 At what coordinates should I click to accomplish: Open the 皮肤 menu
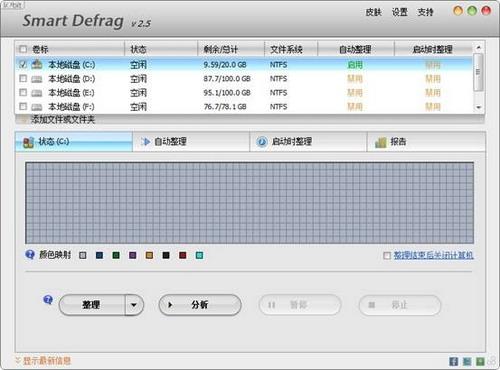coord(373,12)
